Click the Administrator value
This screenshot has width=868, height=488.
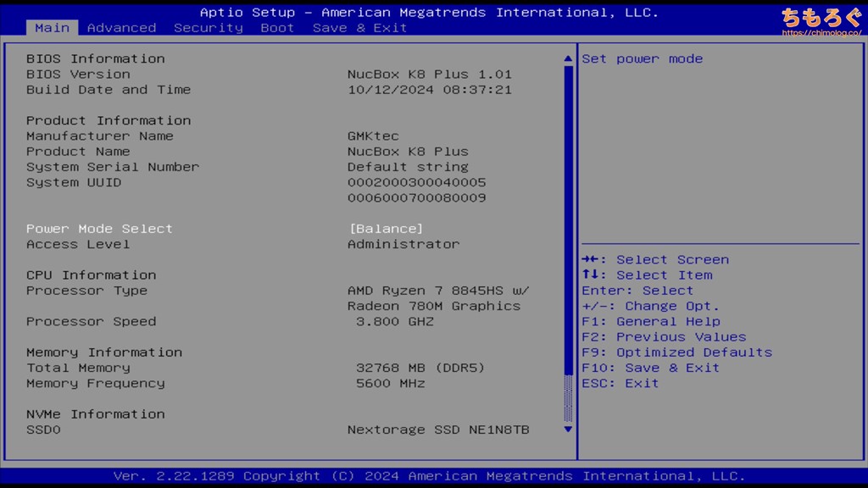pos(403,244)
